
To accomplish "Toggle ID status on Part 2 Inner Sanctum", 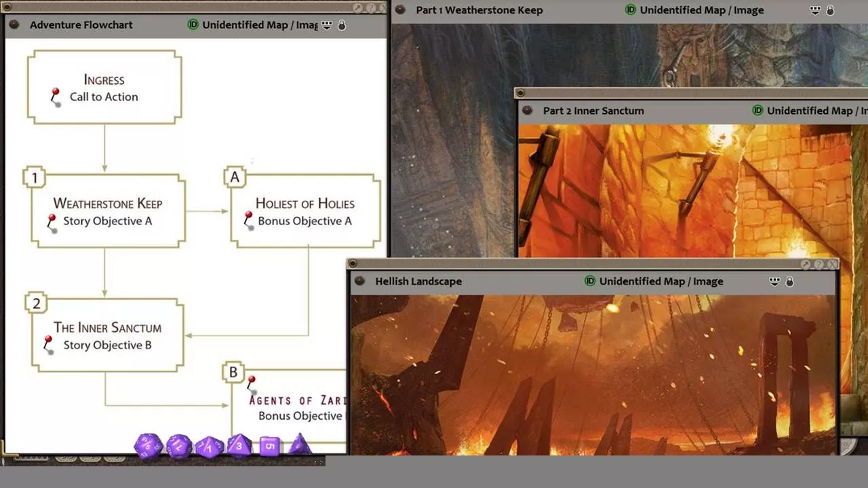I will pyautogui.click(x=757, y=110).
